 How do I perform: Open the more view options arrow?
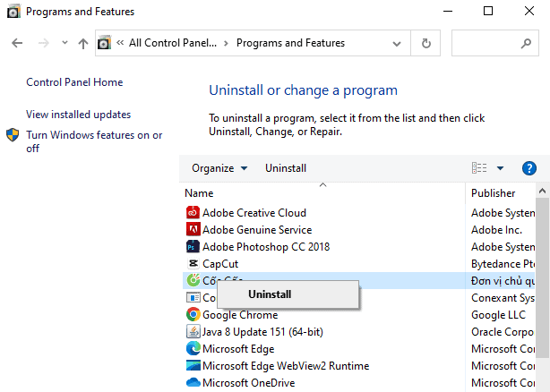pyautogui.click(x=500, y=168)
